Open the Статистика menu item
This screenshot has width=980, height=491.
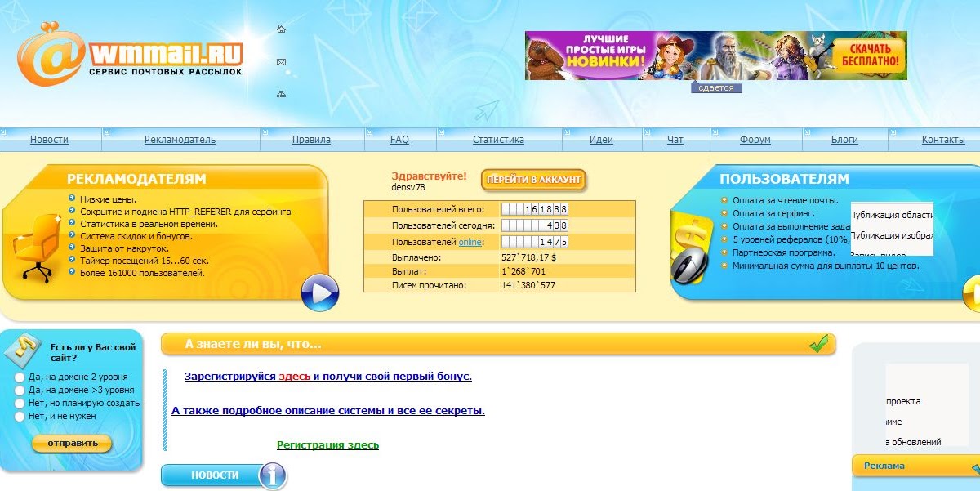coord(498,140)
